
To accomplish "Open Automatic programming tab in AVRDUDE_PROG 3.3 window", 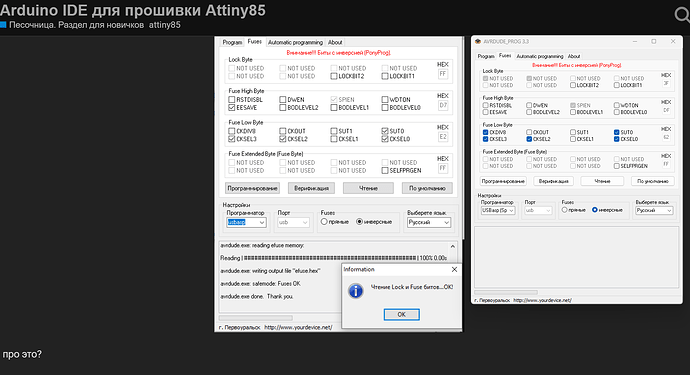I will [x=540, y=56].
